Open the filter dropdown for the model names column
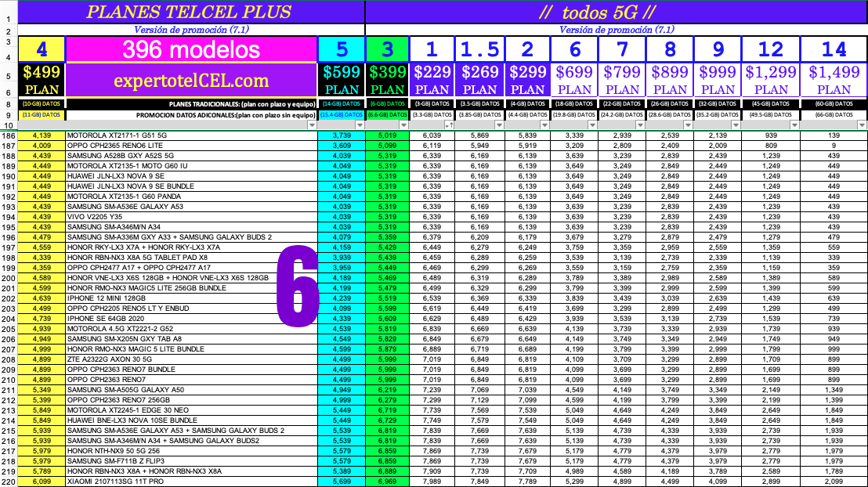 click(x=313, y=125)
